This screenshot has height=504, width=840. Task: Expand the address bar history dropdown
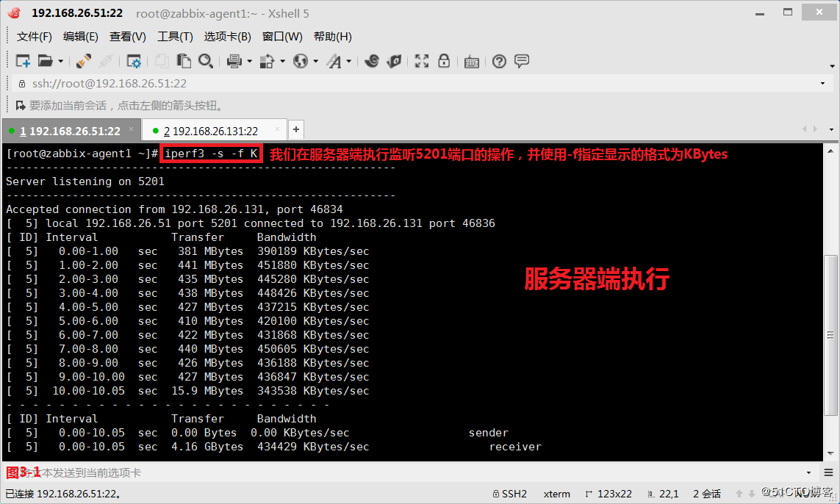pos(823,84)
